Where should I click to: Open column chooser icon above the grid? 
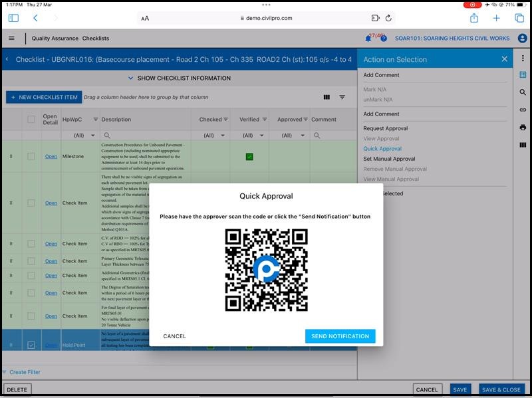click(x=327, y=97)
